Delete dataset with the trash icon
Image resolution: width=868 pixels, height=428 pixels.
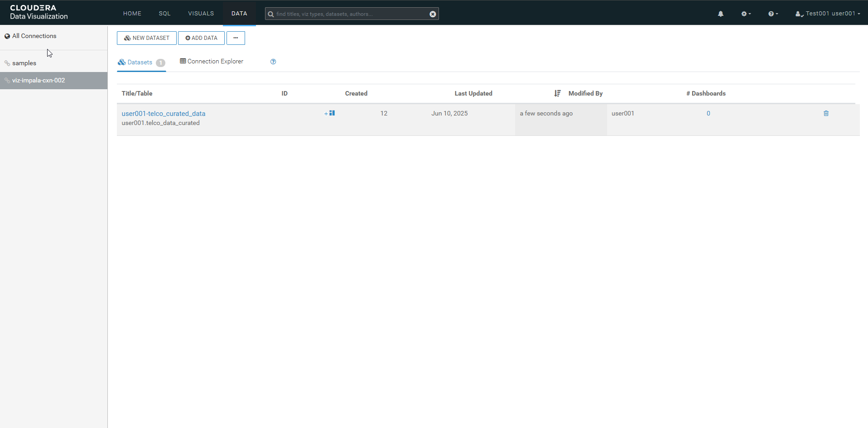826,113
